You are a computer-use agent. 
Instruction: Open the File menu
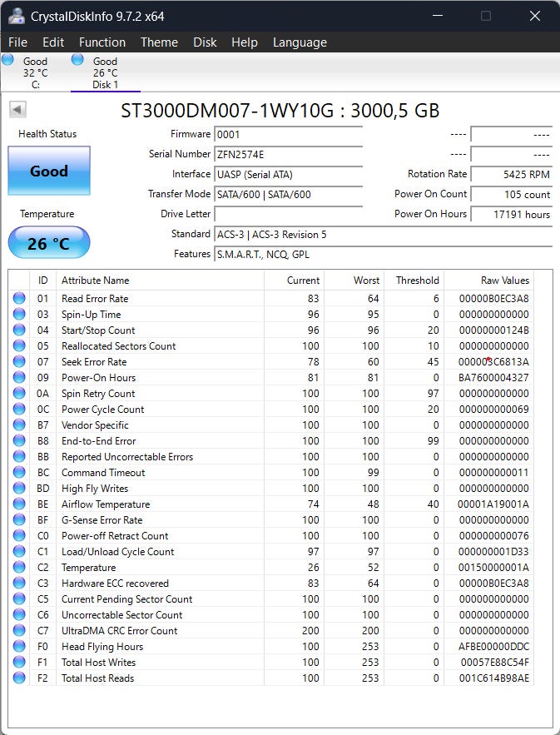click(17, 42)
